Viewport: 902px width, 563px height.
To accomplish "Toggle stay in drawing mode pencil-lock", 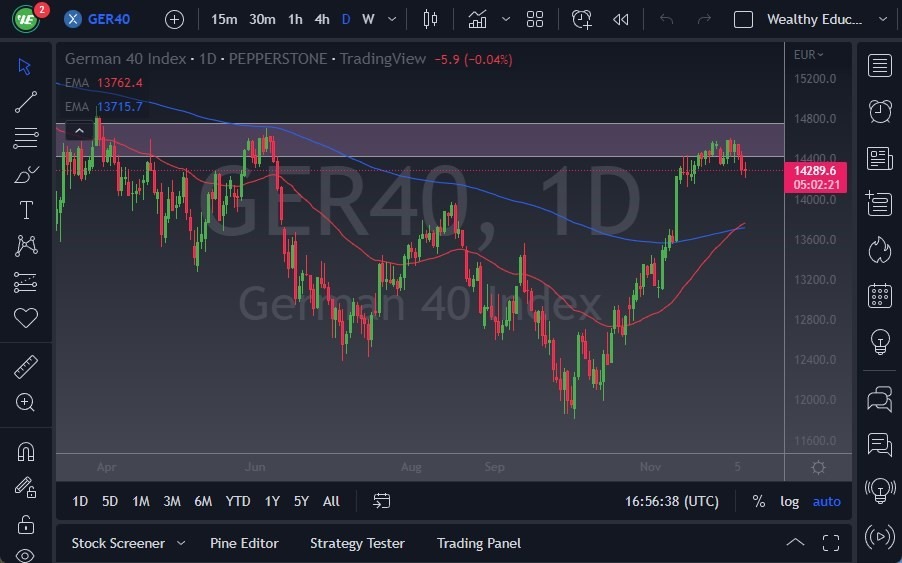I will [x=26, y=488].
